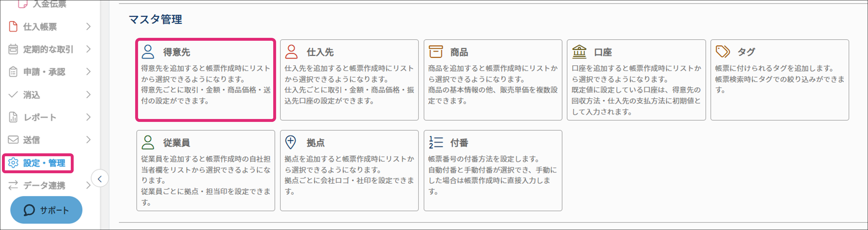Click the green 従業員 person icon
This screenshot has height=230, width=868.
[148, 143]
